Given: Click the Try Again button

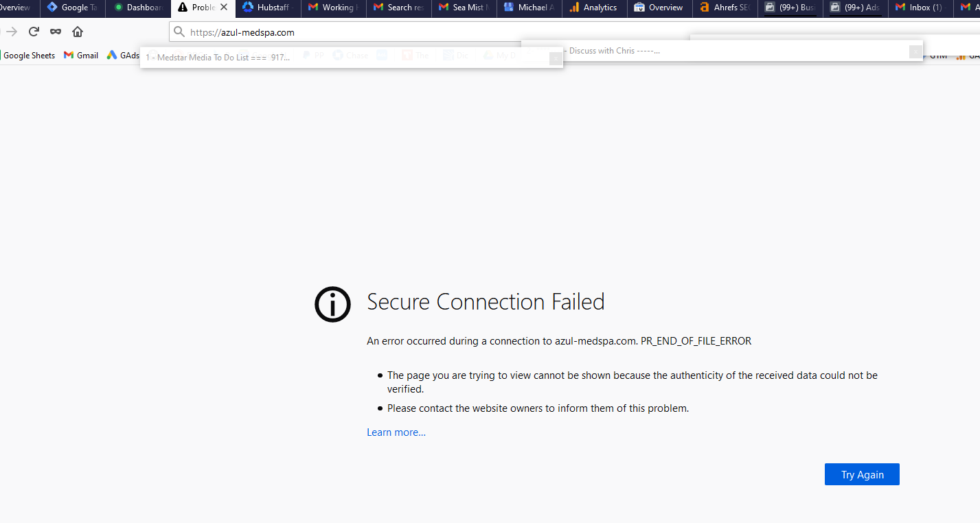Looking at the screenshot, I should [x=862, y=474].
